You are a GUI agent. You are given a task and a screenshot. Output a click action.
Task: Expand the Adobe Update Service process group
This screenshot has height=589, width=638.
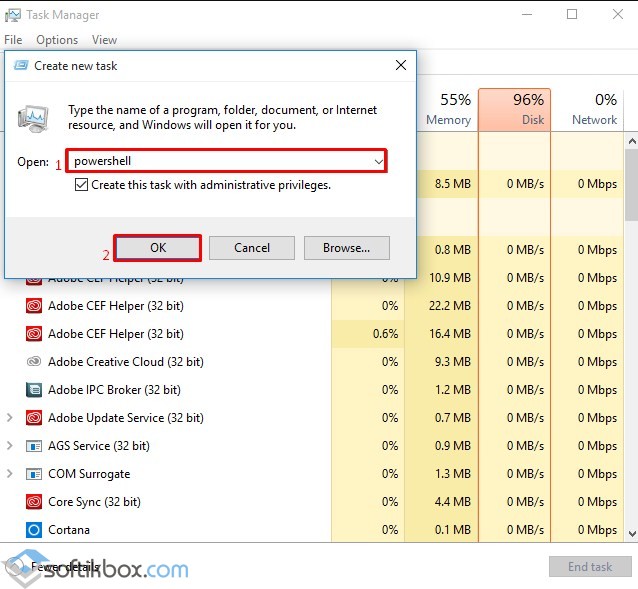tap(10, 418)
